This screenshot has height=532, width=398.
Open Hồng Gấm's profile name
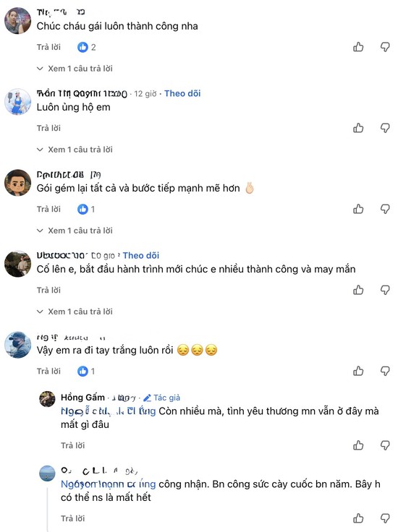[x=82, y=398]
